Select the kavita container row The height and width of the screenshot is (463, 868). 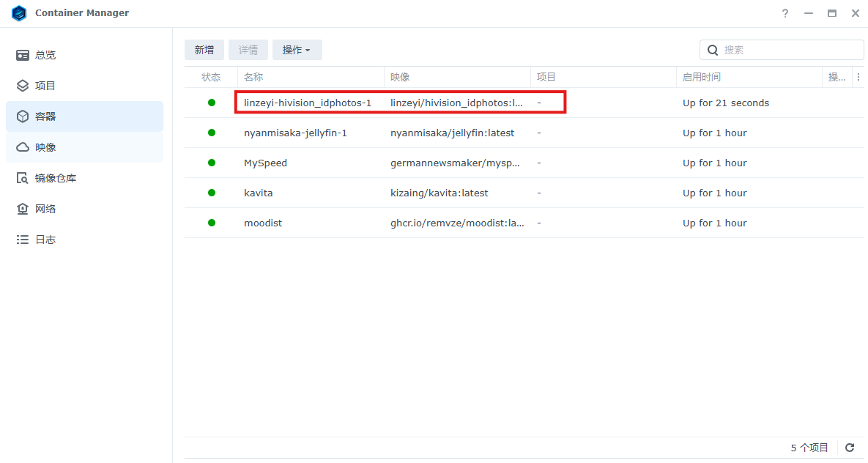[x=258, y=193]
